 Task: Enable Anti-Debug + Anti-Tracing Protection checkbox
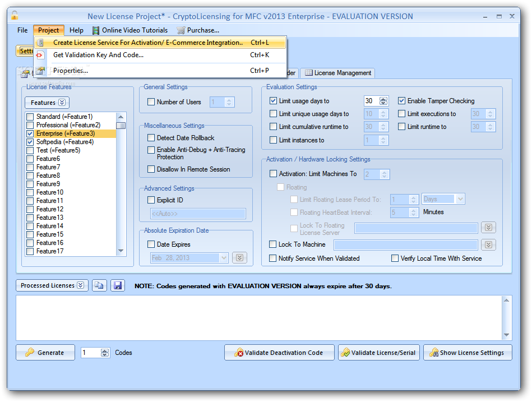pos(151,150)
